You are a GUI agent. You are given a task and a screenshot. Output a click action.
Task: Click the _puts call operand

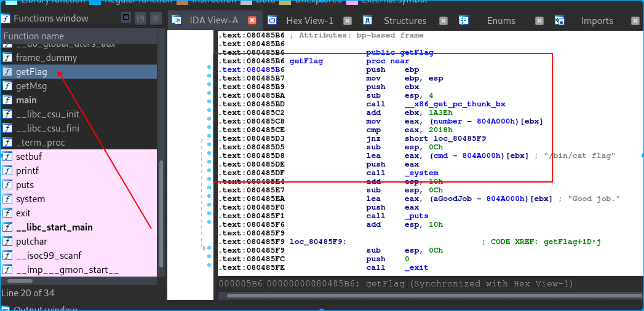pyautogui.click(x=416, y=216)
